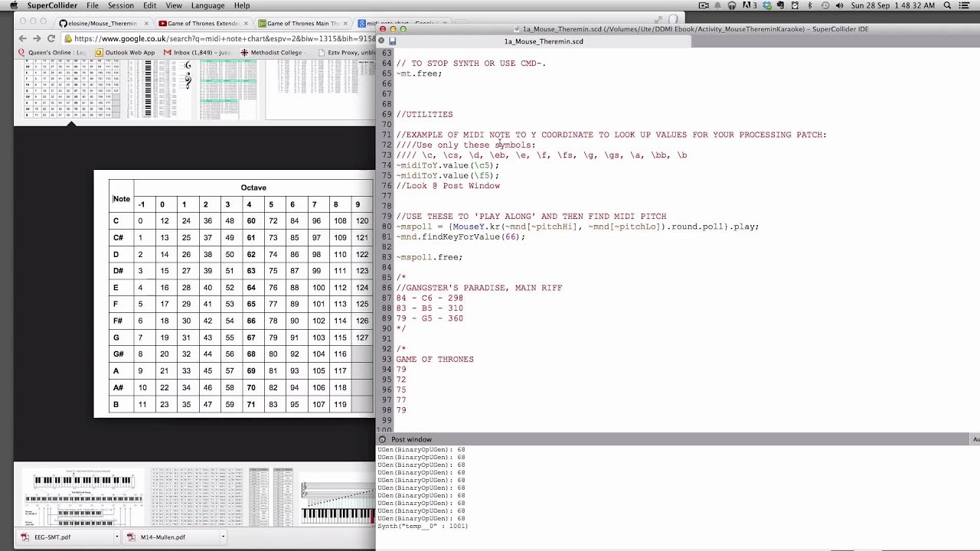The height and width of the screenshot is (551, 980).
Task: Go back in Chrome browser
Action: [x=22, y=38]
